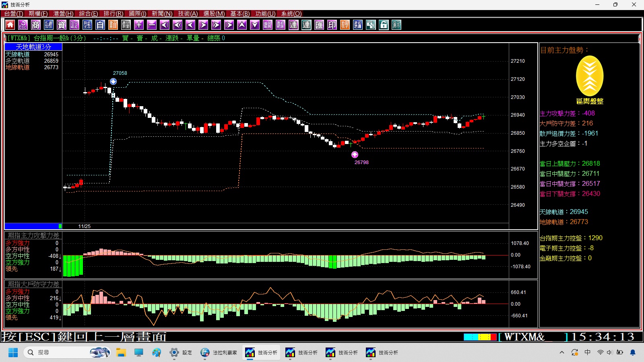Open the 選股(M) menu
The image size is (644, 362).
[x=214, y=14]
